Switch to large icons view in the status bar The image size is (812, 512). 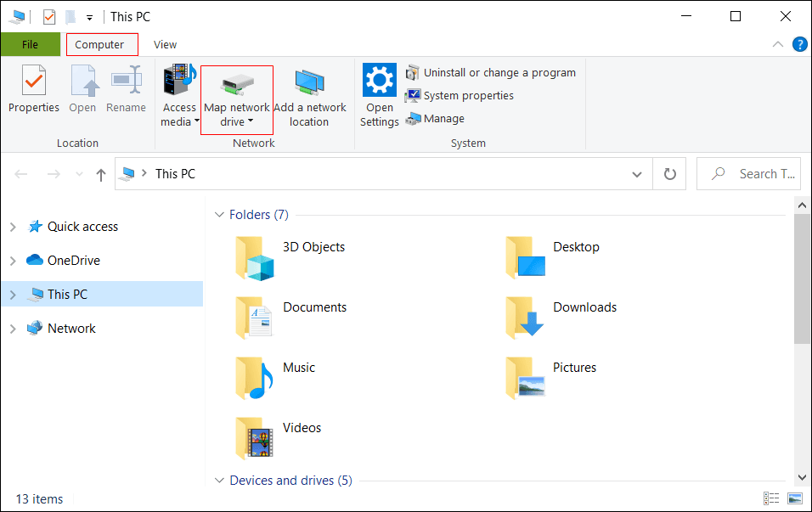tap(795, 498)
